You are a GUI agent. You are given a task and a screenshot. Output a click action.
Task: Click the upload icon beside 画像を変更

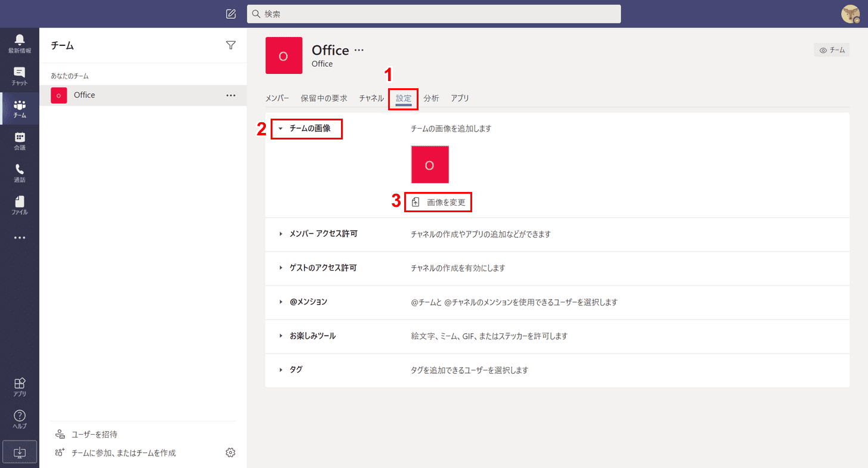click(416, 202)
